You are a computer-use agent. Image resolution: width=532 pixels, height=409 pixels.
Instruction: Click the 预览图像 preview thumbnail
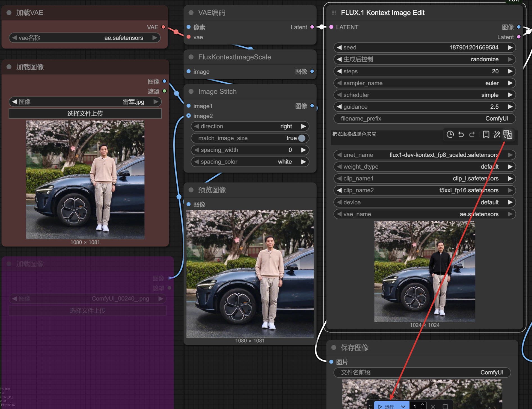250,274
